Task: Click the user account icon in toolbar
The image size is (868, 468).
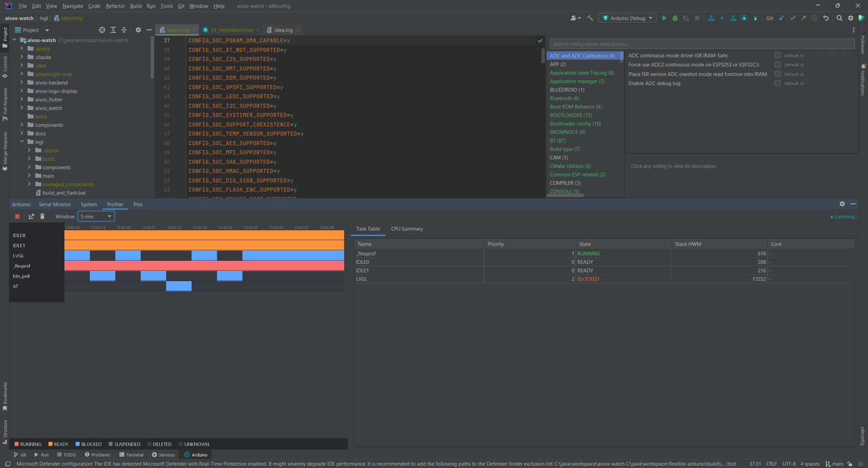Action: click(575, 18)
